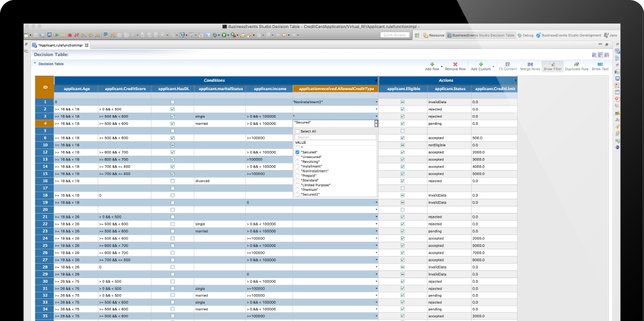Open the dropdown arrow beside the New icon

(30, 36)
